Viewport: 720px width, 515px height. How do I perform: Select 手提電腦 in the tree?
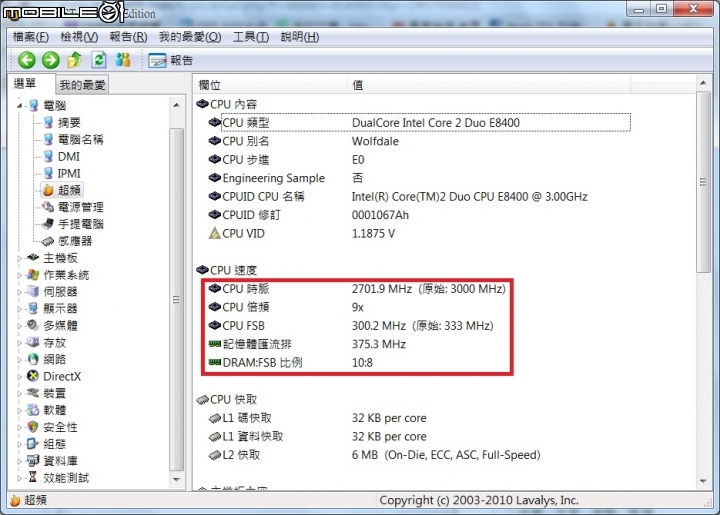[x=80, y=224]
